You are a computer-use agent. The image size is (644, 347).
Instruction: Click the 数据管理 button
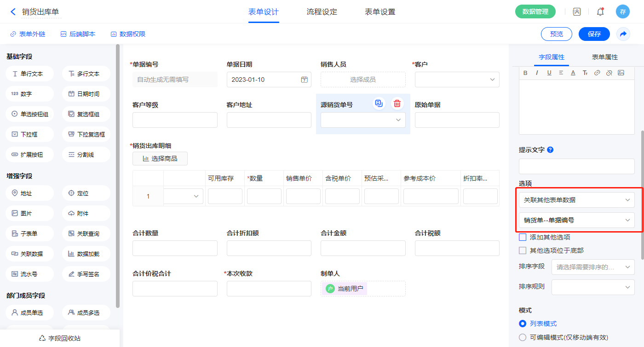pyautogui.click(x=535, y=12)
